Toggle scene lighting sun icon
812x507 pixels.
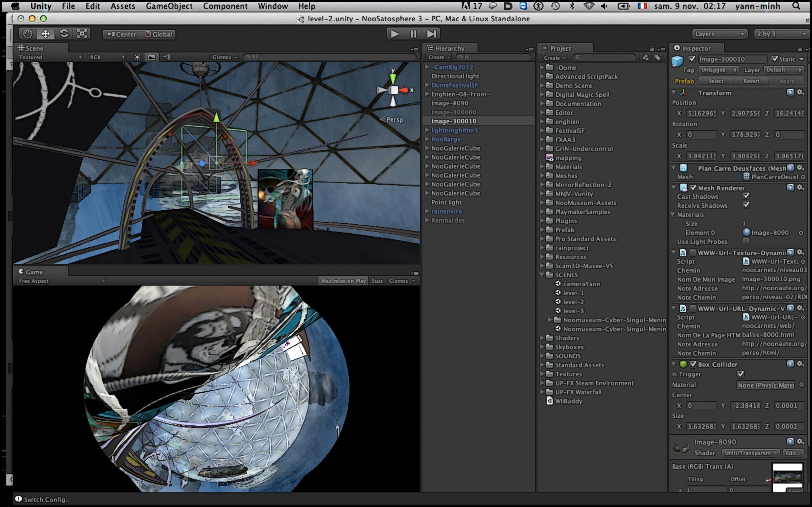click(137, 57)
